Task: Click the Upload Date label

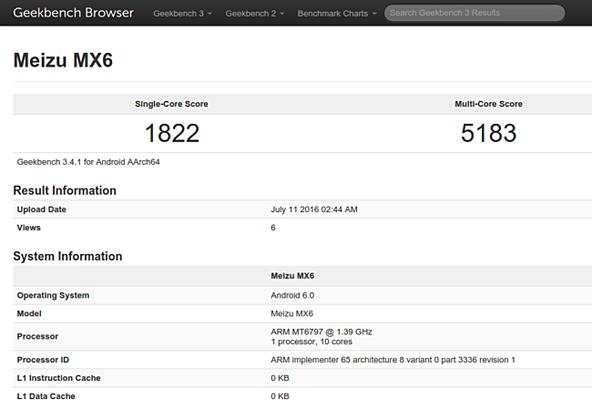Action: tap(42, 209)
